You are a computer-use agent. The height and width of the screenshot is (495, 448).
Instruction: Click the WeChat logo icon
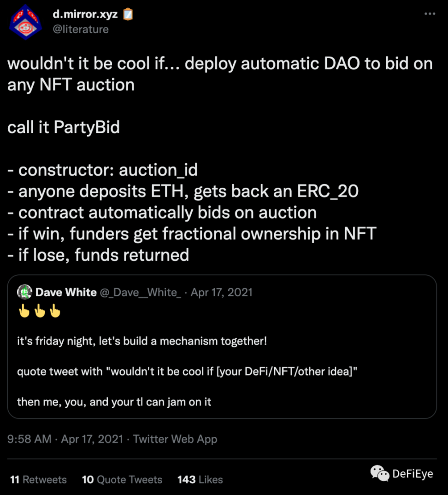pos(380,473)
